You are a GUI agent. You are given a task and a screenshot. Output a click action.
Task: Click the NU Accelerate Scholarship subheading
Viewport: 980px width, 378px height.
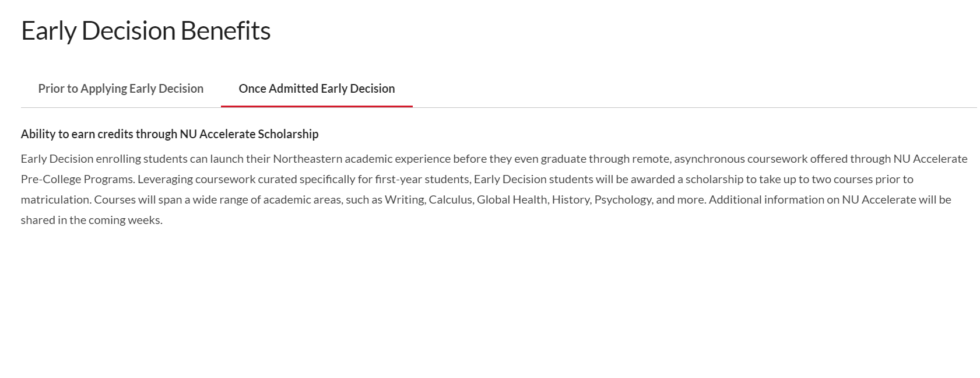[170, 134]
